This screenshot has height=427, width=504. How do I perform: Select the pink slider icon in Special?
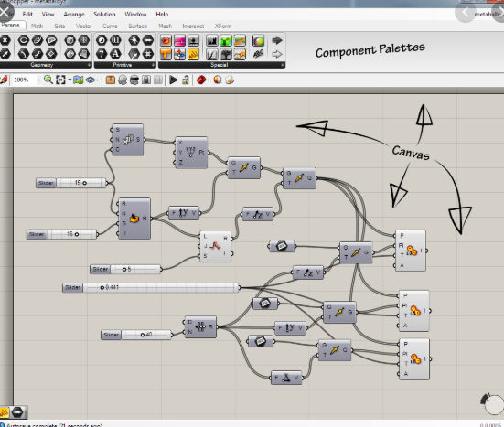pos(179,41)
